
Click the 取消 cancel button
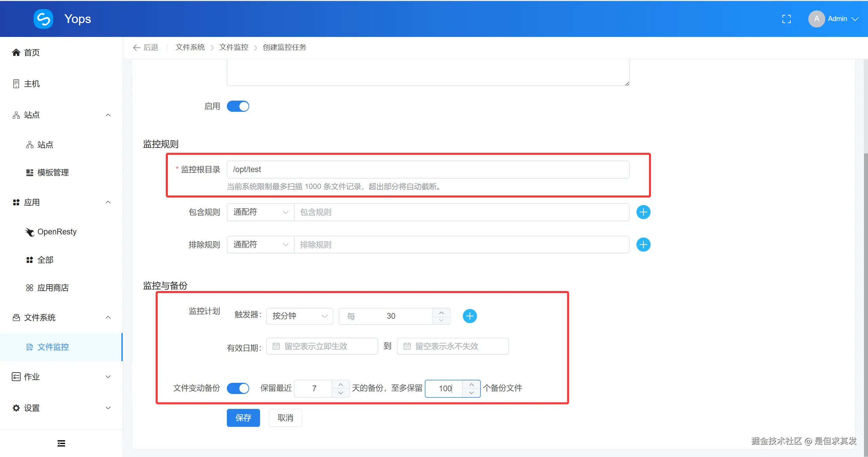[x=285, y=418]
